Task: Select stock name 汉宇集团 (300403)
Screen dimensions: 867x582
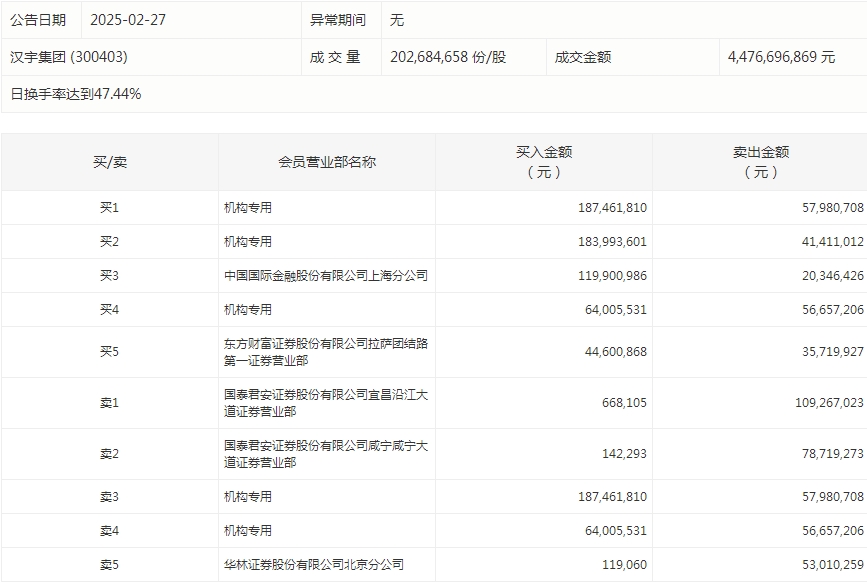Action: coord(69,57)
